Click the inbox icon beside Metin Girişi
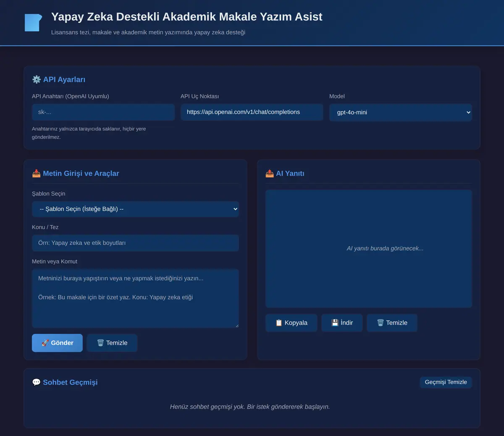 (x=37, y=173)
